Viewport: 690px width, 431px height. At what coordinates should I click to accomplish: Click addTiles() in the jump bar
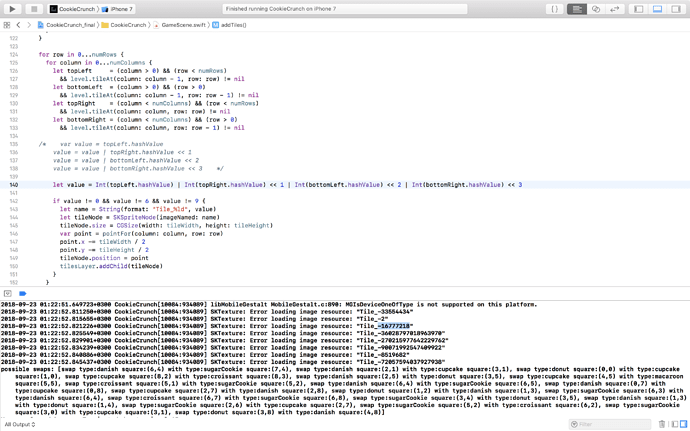(234, 25)
